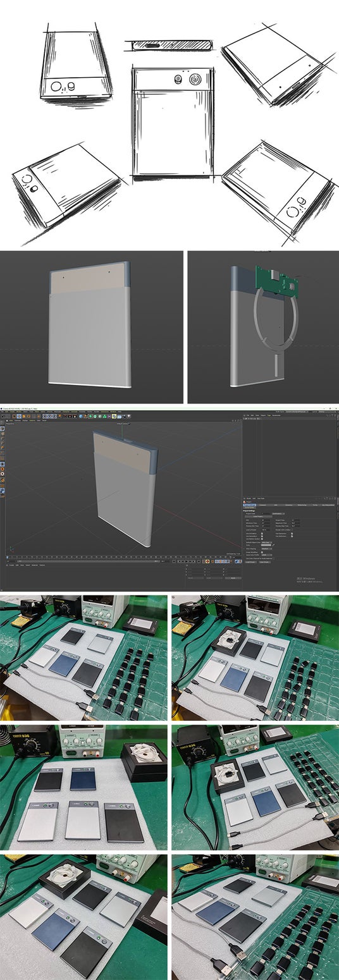Select the Move tool in top toolbar

pos(19,417)
